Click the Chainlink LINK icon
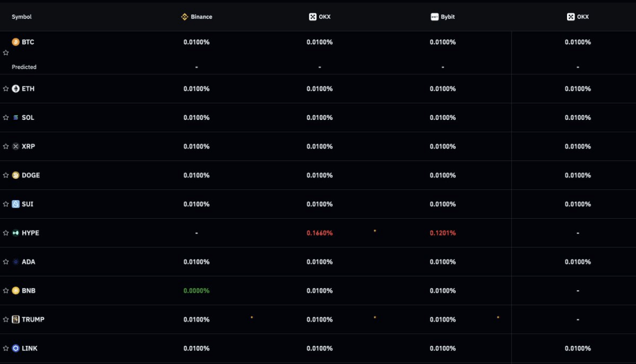This screenshot has height=364, width=636. coord(16,348)
